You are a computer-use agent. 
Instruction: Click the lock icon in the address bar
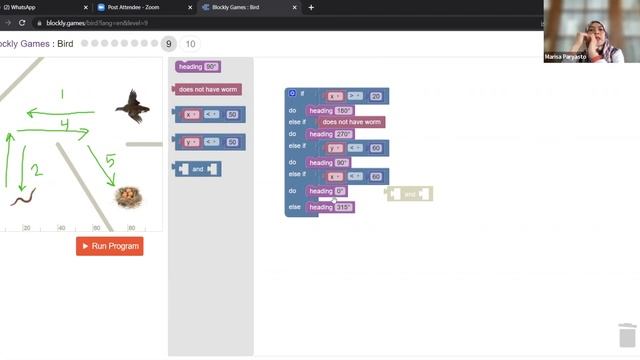pos(39,23)
